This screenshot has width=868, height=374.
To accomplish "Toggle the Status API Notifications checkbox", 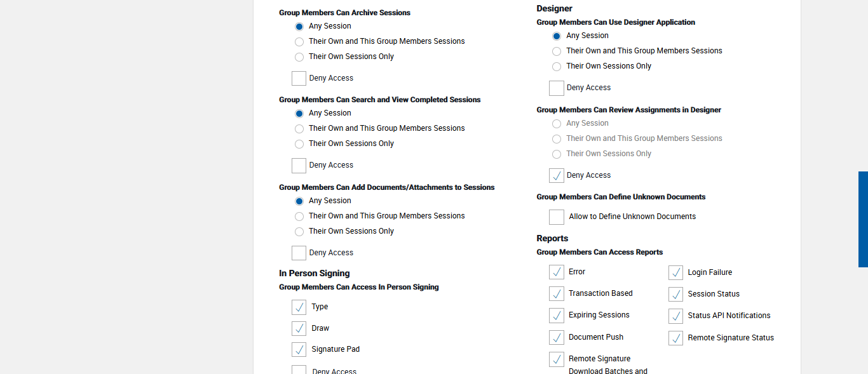I will pyautogui.click(x=675, y=316).
